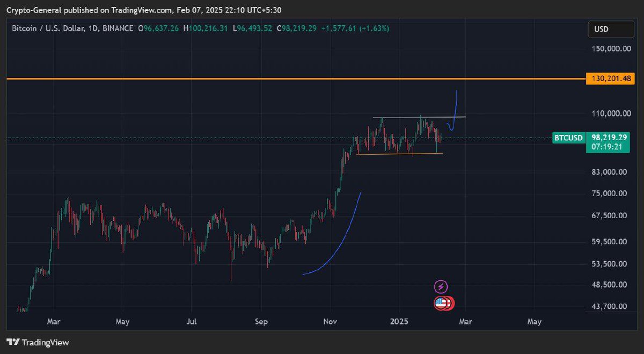Click the TradingView logo at the bottom

tap(38, 342)
